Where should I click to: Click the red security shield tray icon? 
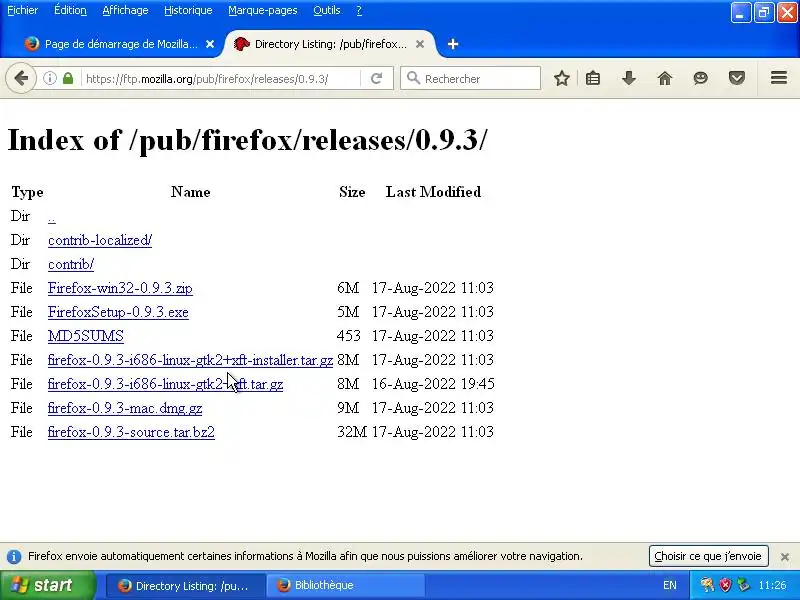(x=725, y=585)
